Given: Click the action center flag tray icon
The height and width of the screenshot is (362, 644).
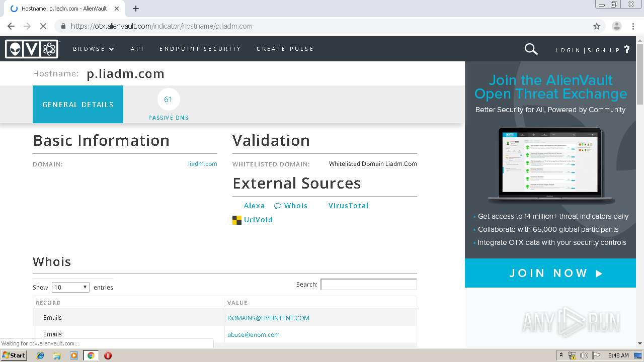Looking at the screenshot, I should coord(596,355).
